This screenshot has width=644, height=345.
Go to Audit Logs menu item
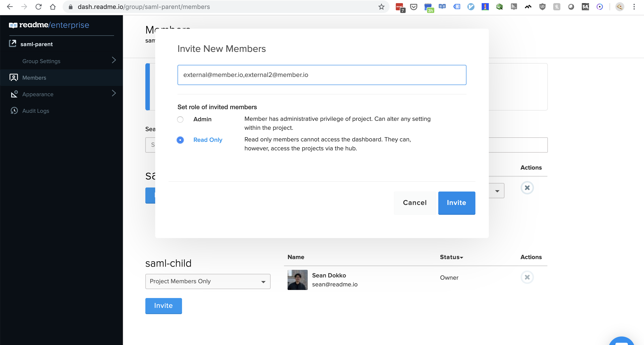click(x=36, y=111)
